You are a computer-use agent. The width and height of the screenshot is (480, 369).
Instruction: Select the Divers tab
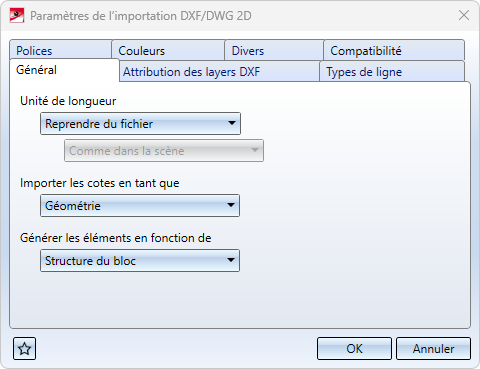coord(274,50)
